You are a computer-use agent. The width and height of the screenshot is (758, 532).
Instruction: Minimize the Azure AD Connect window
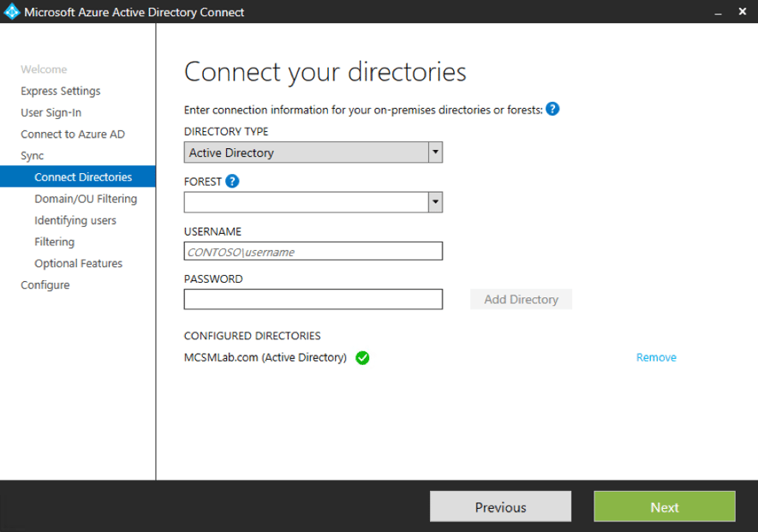pyautogui.click(x=718, y=12)
